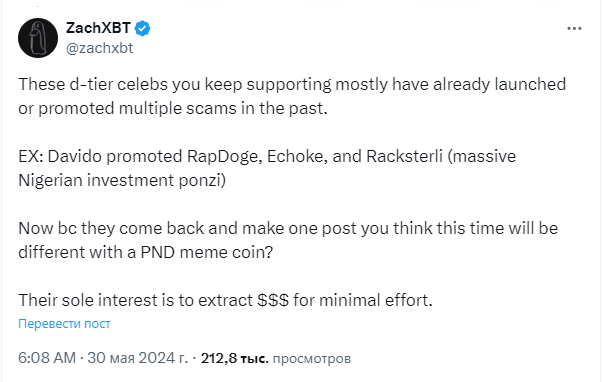Click the 30 мая 2024 г. date
The height and width of the screenshot is (382, 602).
(137, 358)
